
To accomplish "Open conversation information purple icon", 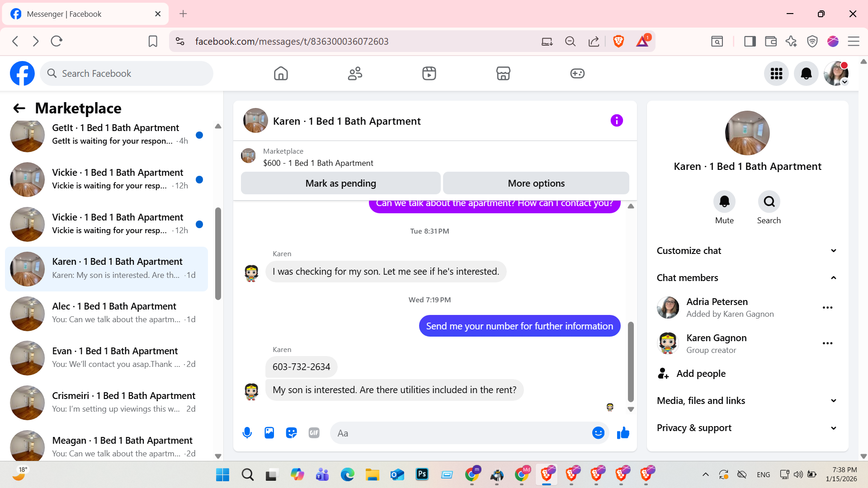I will click(617, 121).
